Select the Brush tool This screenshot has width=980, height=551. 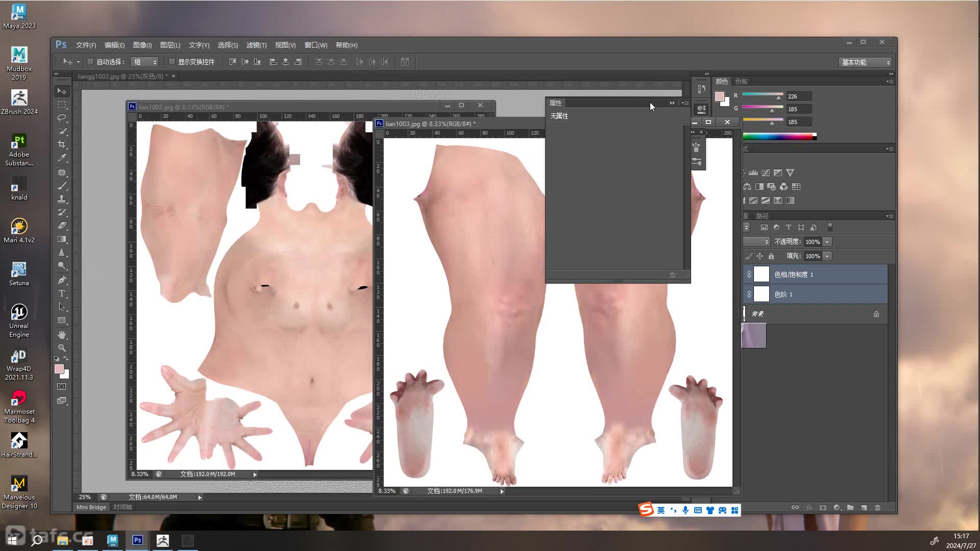coord(62,186)
